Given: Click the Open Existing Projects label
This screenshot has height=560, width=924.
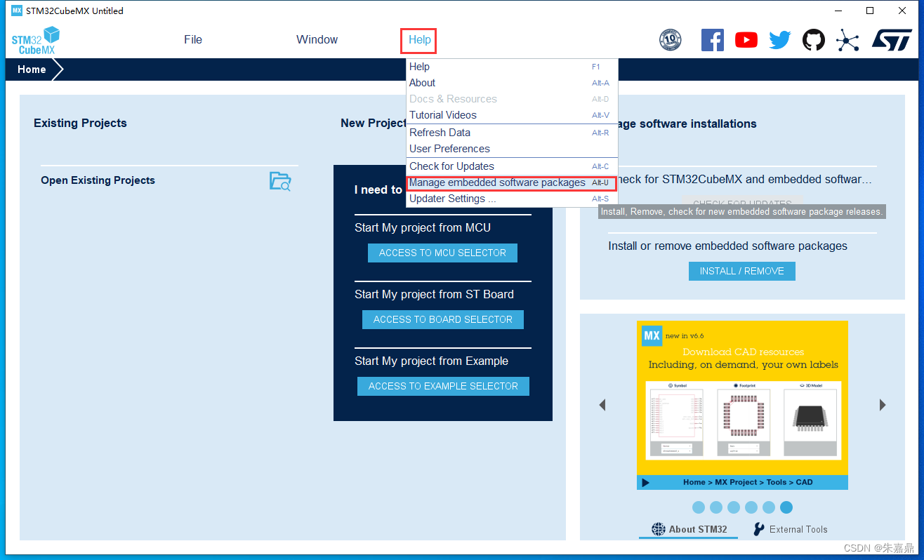Looking at the screenshot, I should coord(98,180).
